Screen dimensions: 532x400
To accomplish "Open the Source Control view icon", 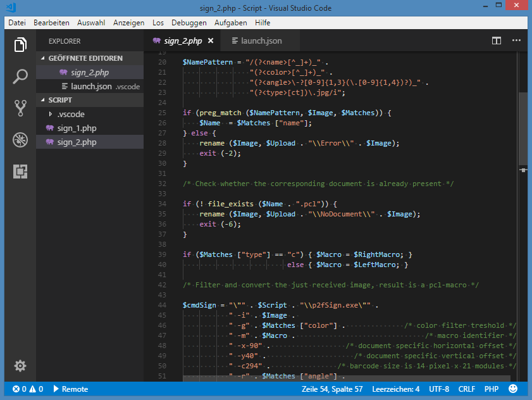I will 20,108.
